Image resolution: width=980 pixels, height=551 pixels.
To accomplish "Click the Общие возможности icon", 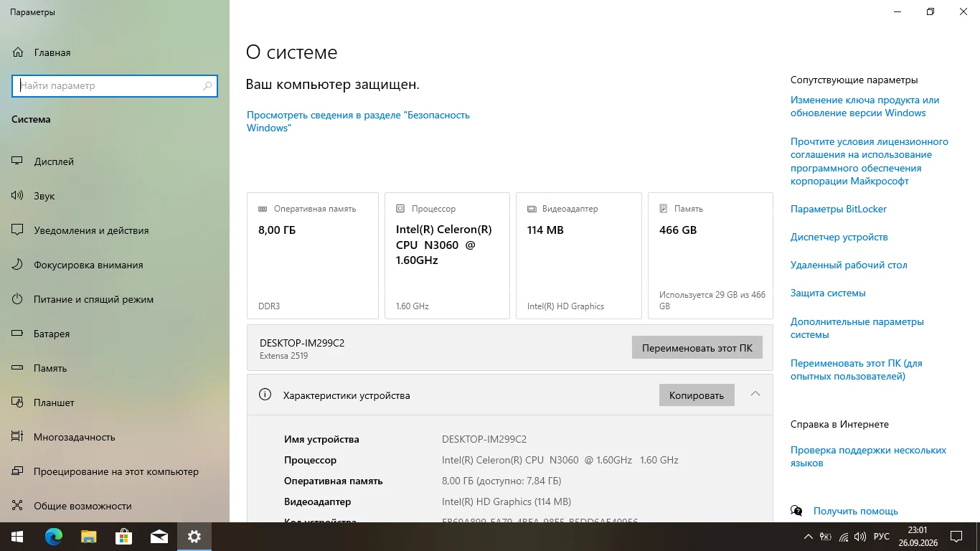I will 18,506.
